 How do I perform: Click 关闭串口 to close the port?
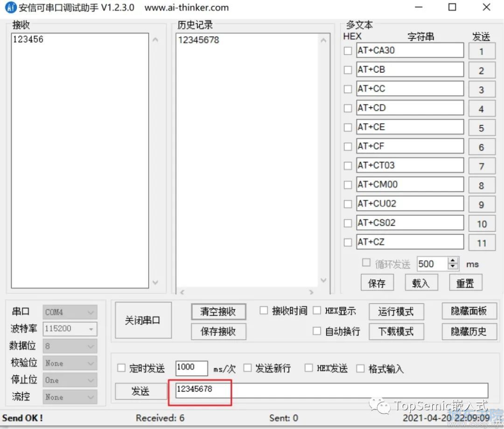[143, 320]
